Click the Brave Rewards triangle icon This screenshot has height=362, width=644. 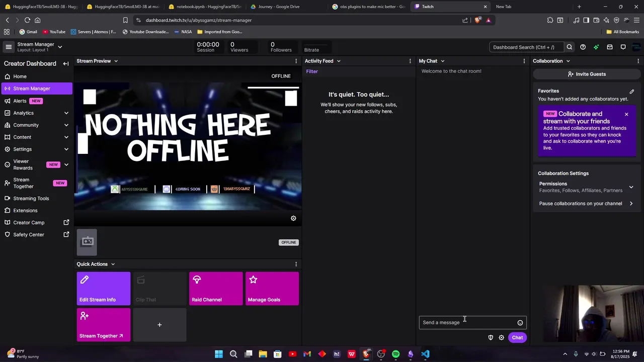(x=488, y=20)
